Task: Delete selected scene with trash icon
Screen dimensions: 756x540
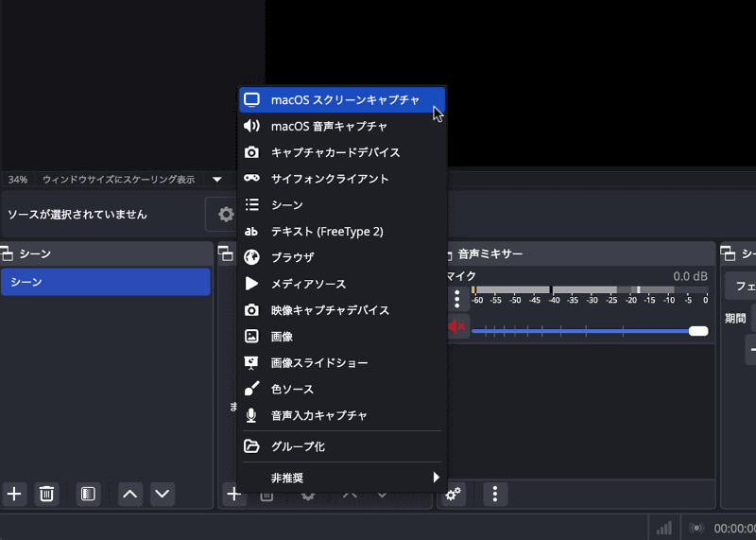Action: (46, 494)
